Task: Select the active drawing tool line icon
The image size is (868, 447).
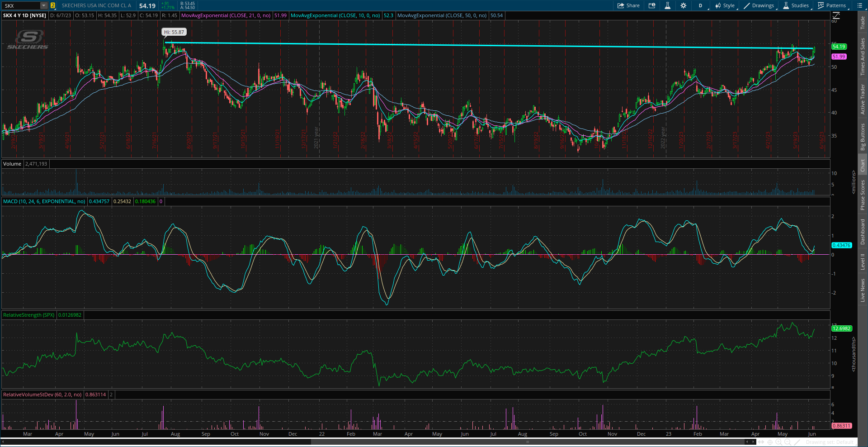Action: point(798,442)
